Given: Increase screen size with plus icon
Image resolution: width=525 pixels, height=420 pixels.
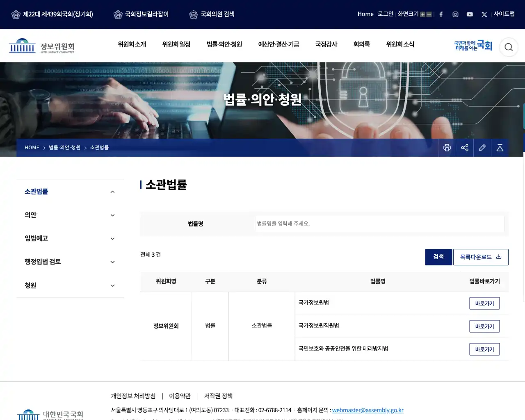Looking at the screenshot, I should tap(422, 14).
